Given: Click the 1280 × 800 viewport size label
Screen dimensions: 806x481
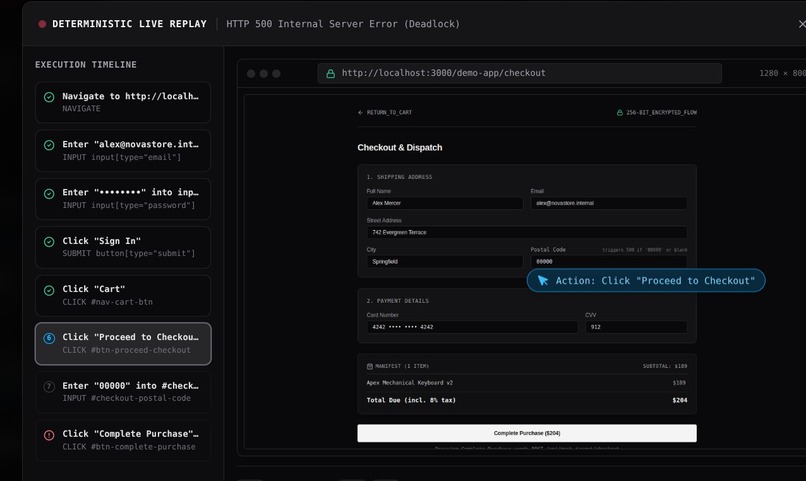Looking at the screenshot, I should [x=782, y=73].
